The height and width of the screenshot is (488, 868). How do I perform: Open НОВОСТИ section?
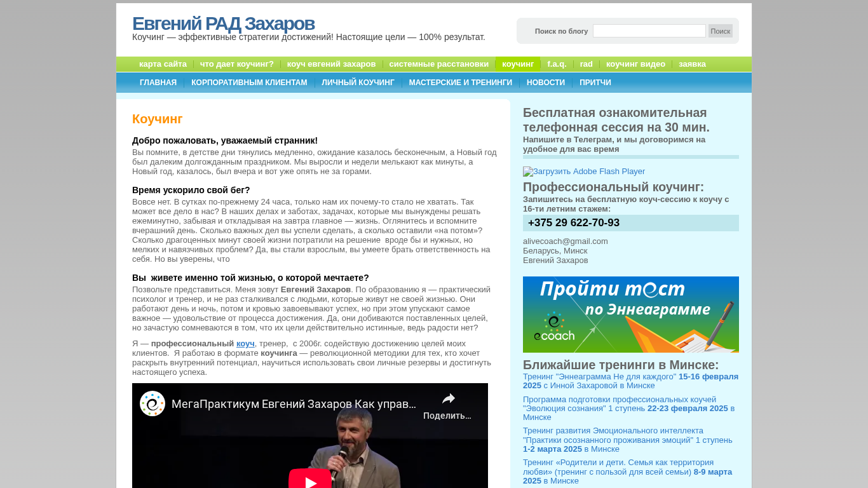click(x=546, y=83)
